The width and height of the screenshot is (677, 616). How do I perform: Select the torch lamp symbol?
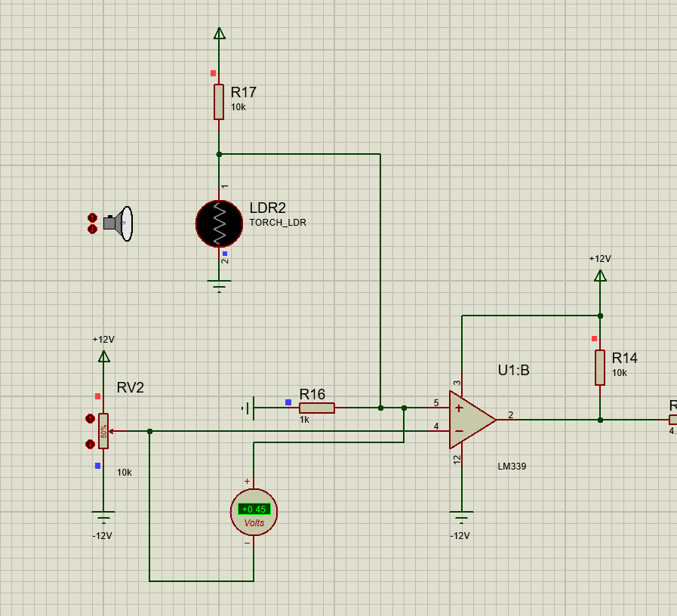tap(121, 223)
